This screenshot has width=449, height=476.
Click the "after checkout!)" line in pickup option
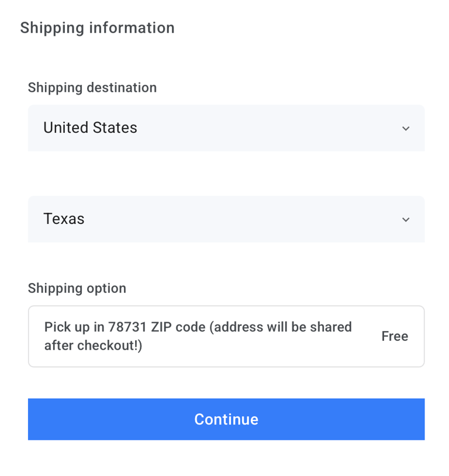coord(93,346)
